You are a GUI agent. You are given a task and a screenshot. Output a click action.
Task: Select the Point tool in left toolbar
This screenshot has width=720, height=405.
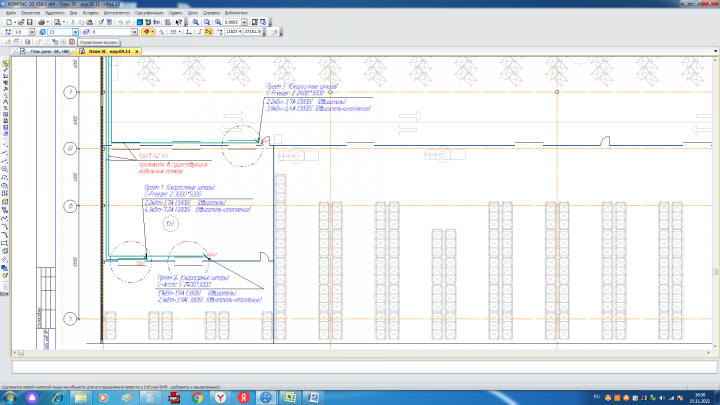point(6,147)
